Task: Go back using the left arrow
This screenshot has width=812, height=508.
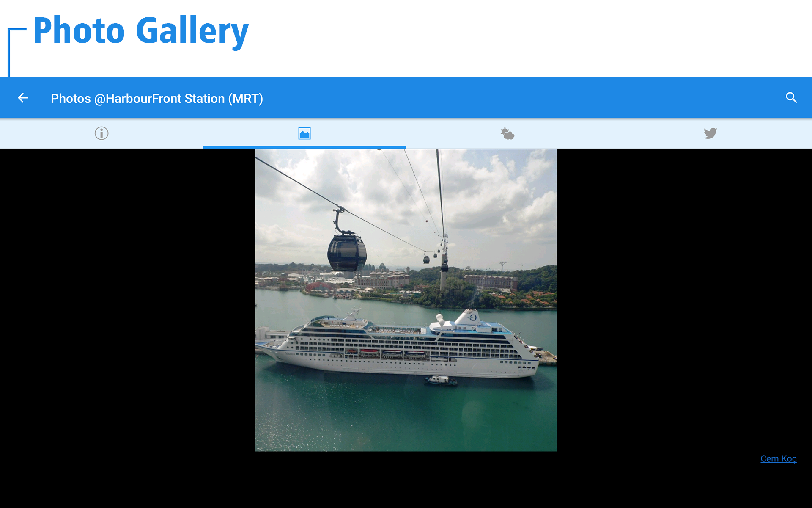Action: click(x=23, y=98)
